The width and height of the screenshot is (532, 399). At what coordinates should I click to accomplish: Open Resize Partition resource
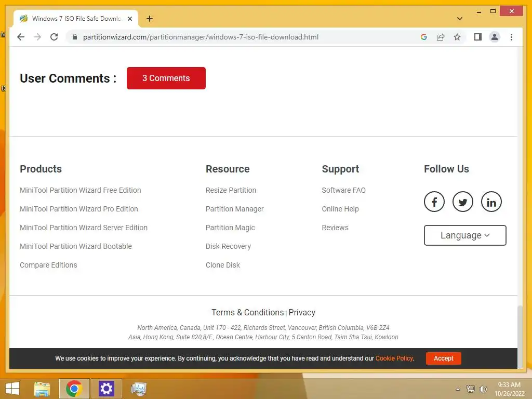(x=231, y=190)
